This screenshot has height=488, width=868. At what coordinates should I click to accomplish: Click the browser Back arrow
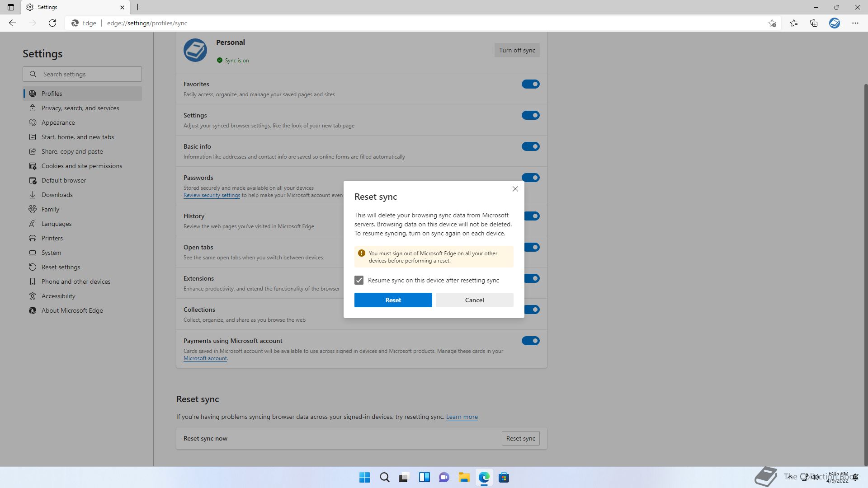(13, 23)
